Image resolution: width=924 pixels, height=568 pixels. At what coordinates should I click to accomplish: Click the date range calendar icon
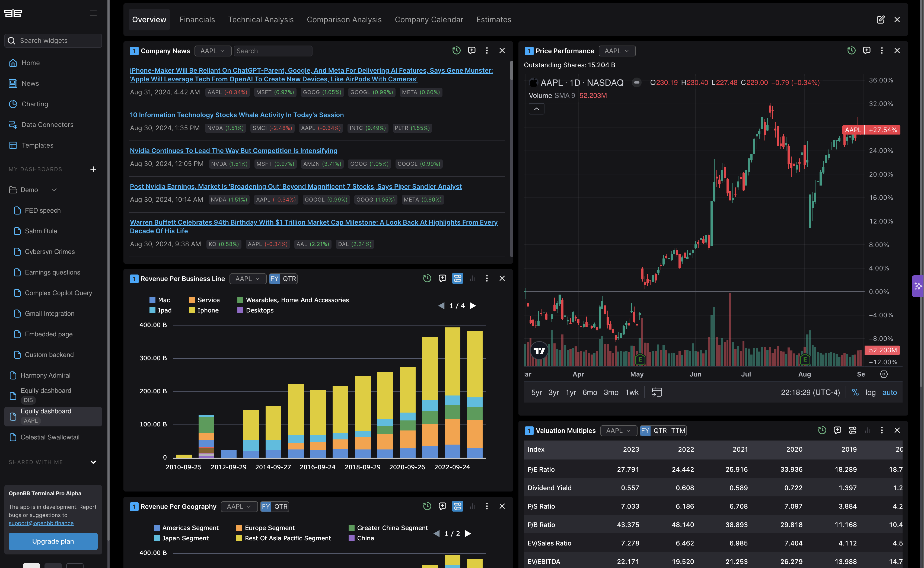pyautogui.click(x=657, y=392)
